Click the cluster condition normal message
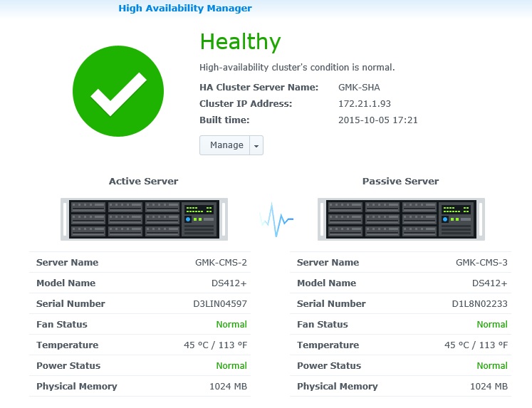This screenshot has height=408, width=532. tap(297, 68)
